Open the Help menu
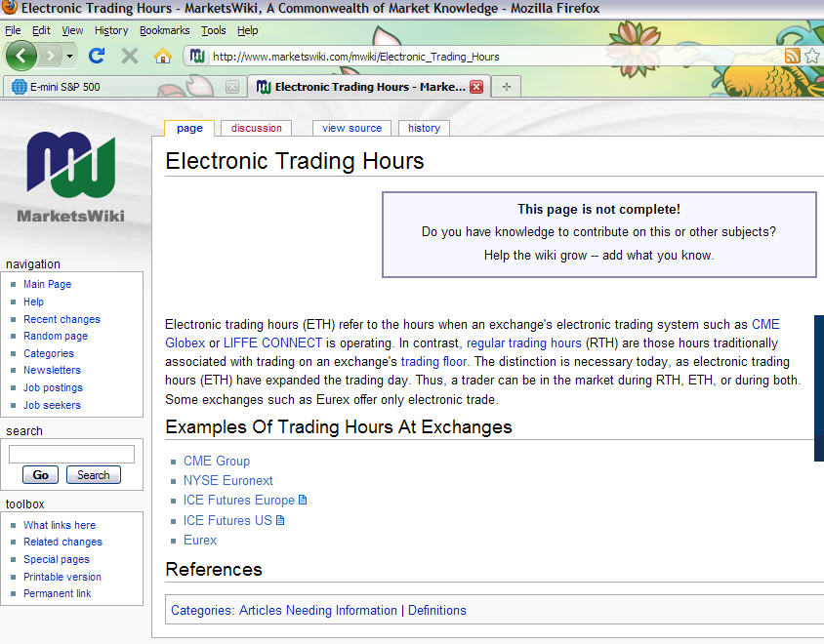 click(x=248, y=30)
